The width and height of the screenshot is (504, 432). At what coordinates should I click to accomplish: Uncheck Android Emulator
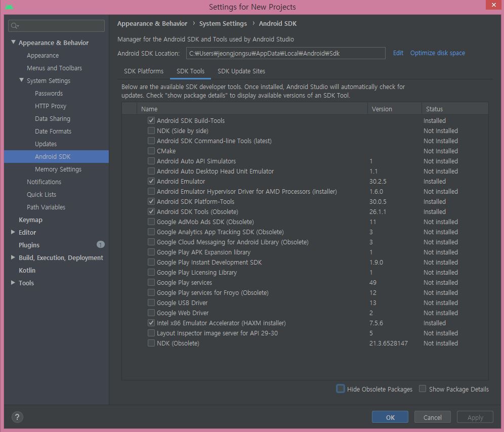pyautogui.click(x=151, y=181)
